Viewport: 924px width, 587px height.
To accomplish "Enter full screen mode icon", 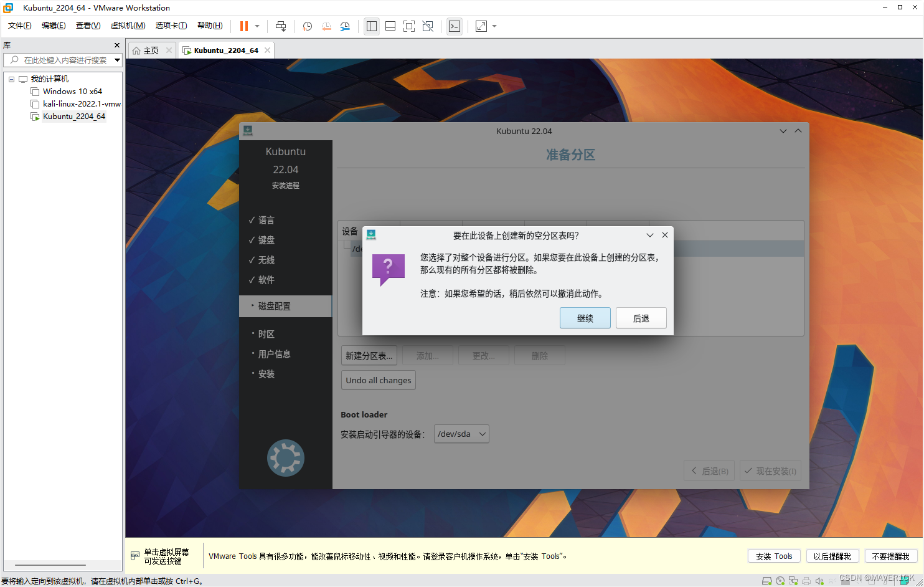I will pos(409,26).
